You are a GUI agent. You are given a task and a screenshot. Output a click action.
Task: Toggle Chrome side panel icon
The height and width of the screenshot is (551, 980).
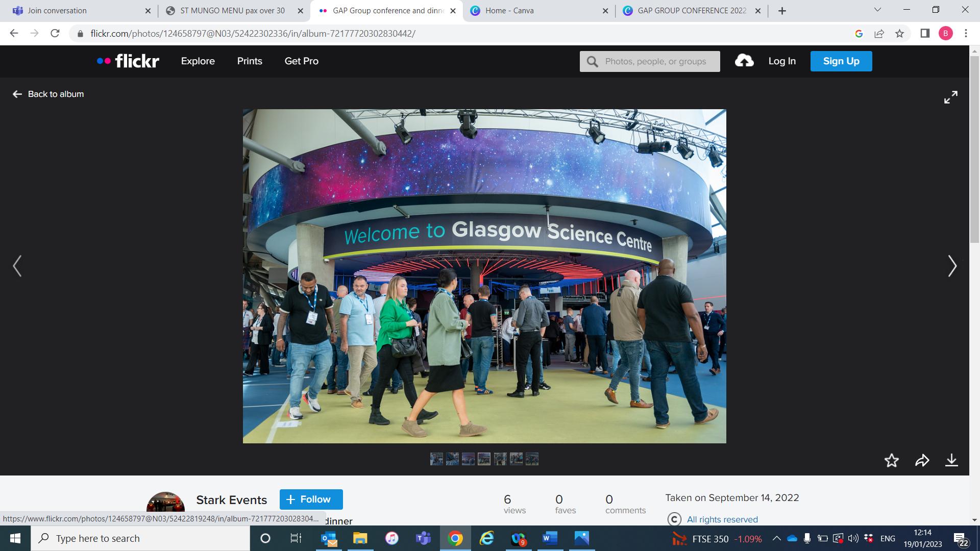(x=925, y=34)
